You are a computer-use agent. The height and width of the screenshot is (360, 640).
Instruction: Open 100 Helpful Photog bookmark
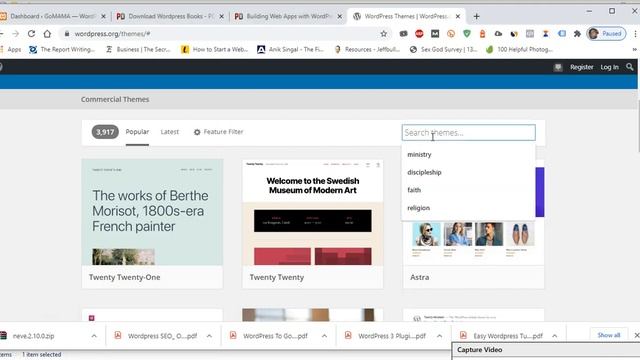click(519, 49)
